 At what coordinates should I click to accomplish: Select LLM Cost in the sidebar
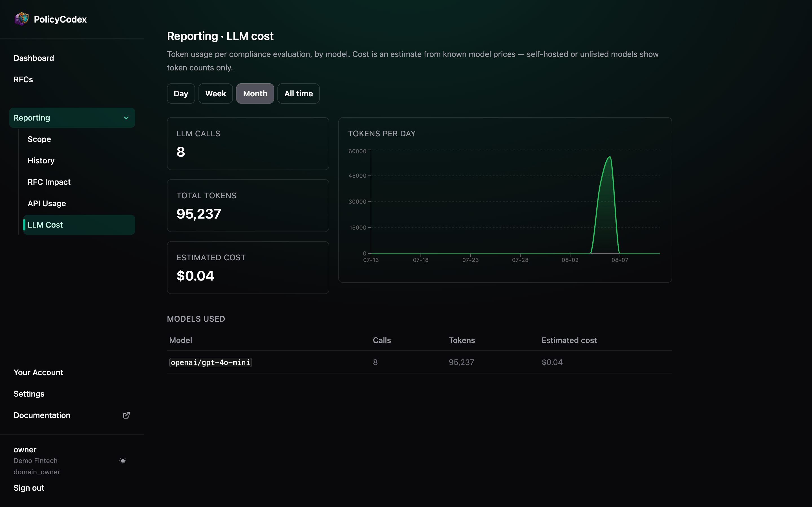pyautogui.click(x=79, y=225)
